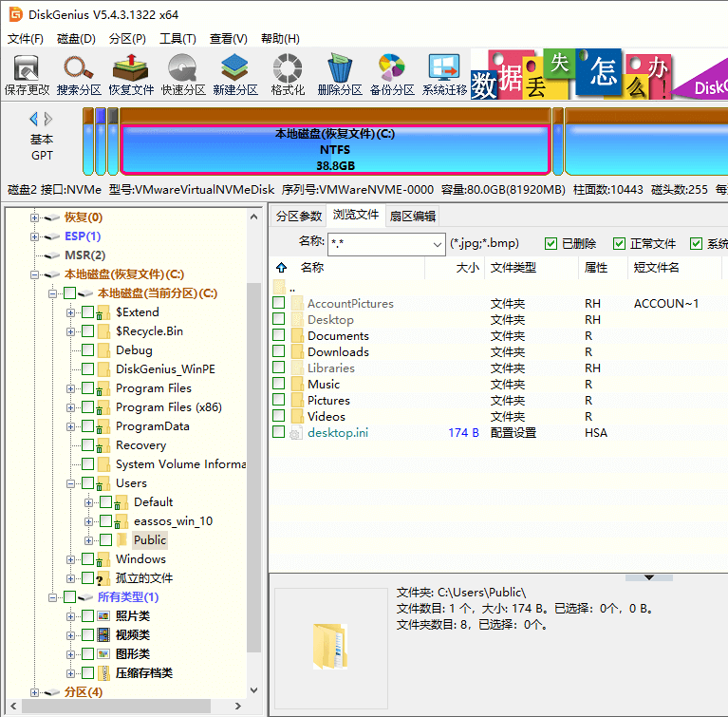
Task: Click the 系统迁移 (System Migration) icon
Action: coord(444,74)
